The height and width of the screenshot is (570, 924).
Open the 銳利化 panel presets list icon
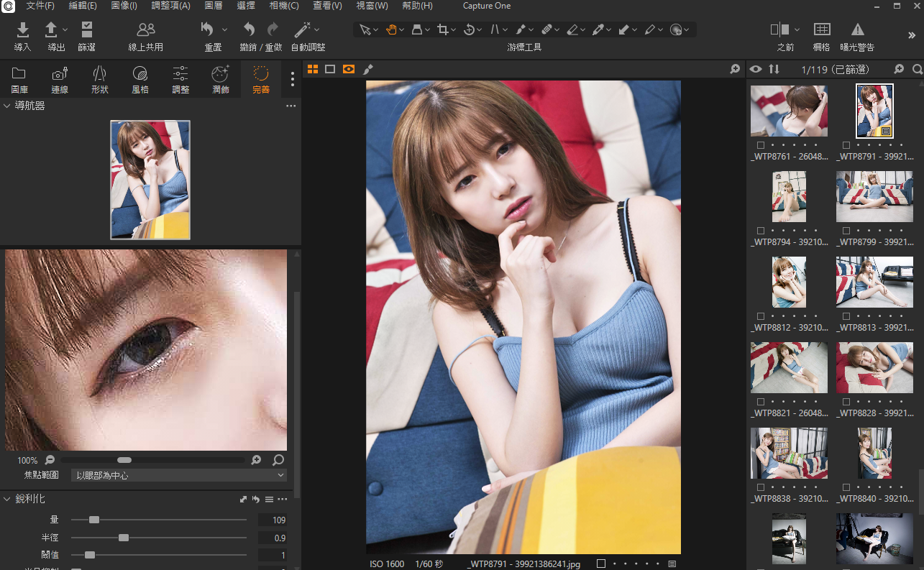(269, 499)
